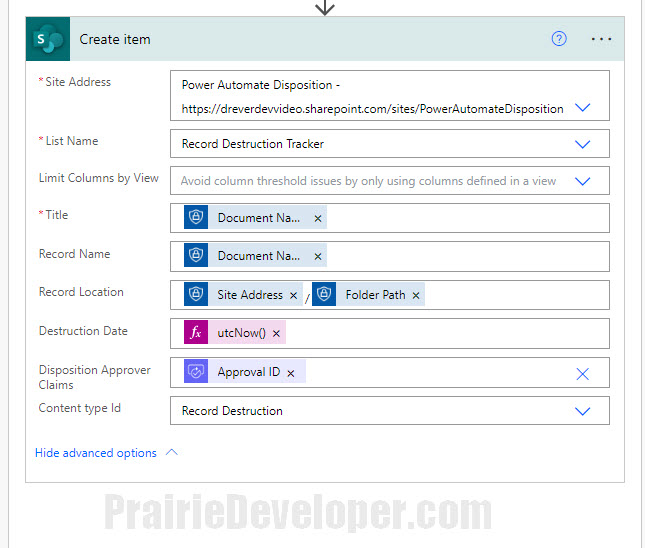645x548 pixels.
Task: Click inside the Record Name input field
Action: 390,256
